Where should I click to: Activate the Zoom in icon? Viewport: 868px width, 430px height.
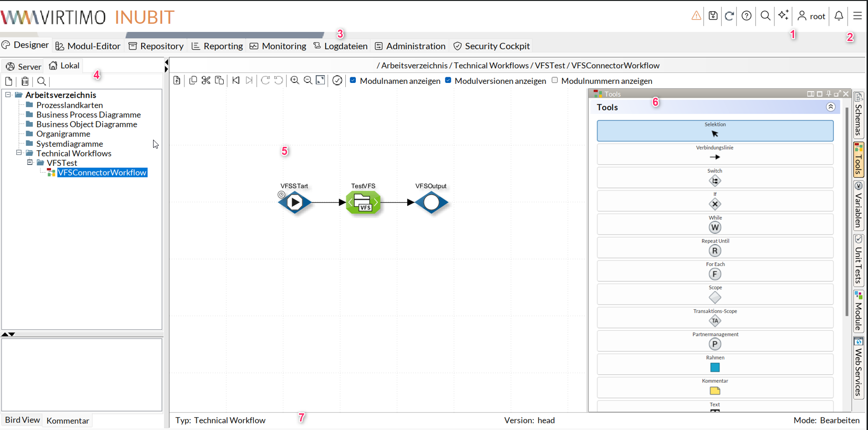[294, 80]
